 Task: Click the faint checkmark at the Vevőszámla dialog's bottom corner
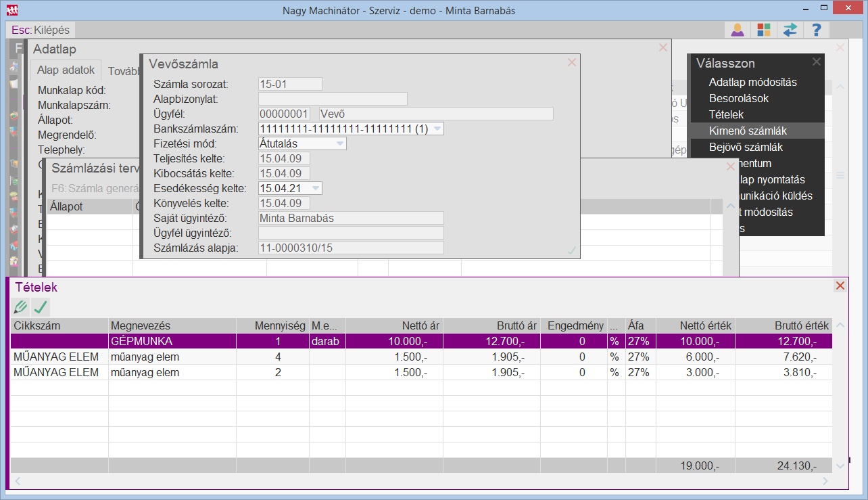[x=572, y=250]
